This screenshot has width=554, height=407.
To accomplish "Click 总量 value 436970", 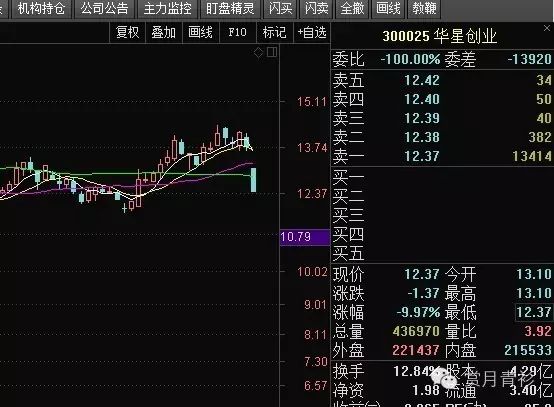I will pos(416,331).
